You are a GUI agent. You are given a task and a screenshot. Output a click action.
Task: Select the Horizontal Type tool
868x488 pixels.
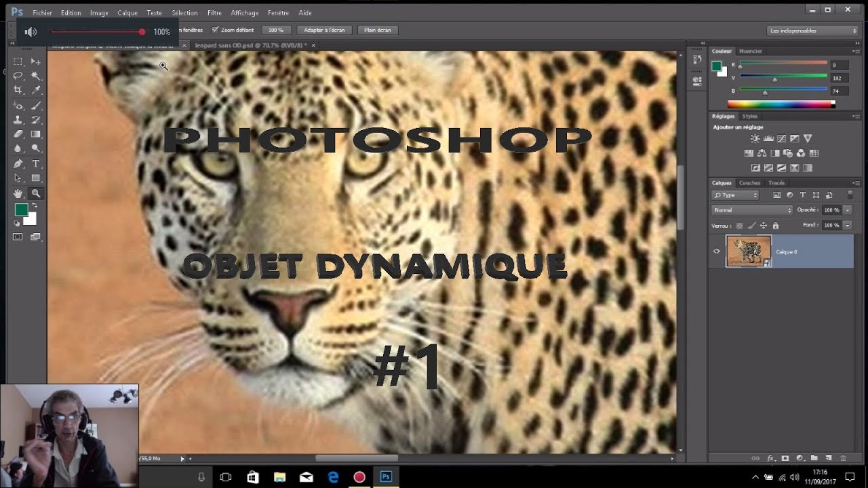coord(36,164)
